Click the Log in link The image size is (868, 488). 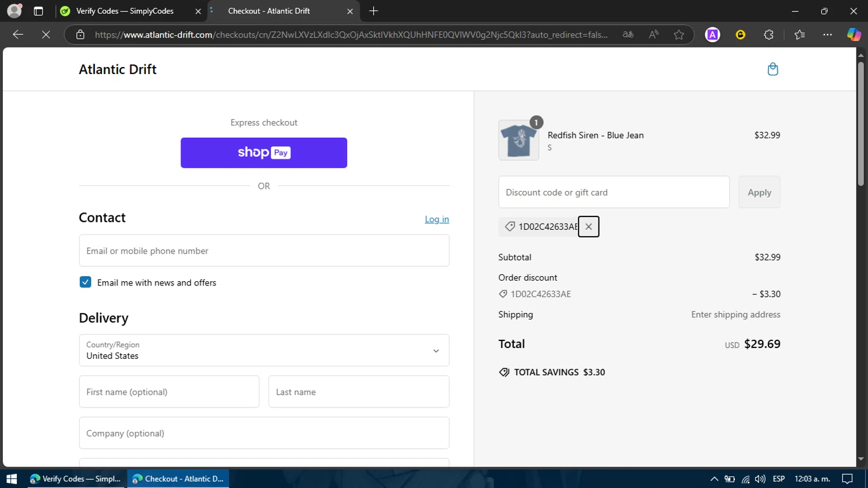click(437, 219)
